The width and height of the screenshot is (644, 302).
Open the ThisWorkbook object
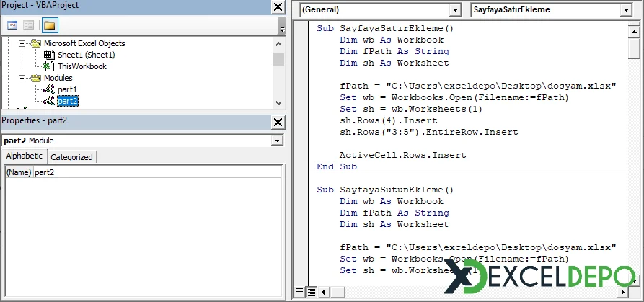click(81, 66)
